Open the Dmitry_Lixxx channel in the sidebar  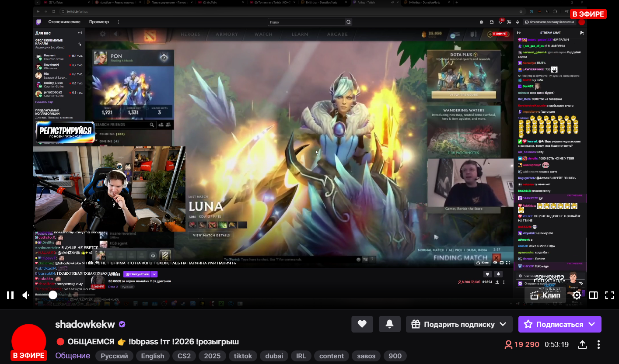(59, 84)
